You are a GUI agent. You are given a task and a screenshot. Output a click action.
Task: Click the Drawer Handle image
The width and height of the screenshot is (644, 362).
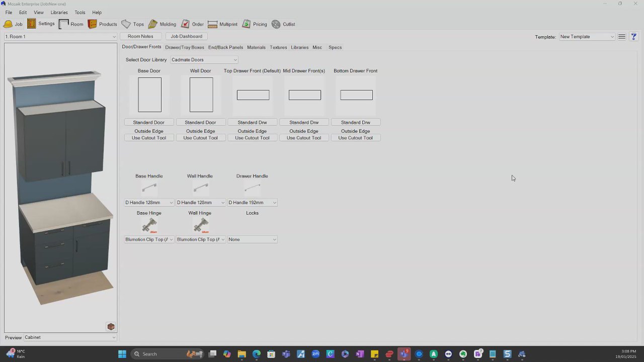[252, 188]
